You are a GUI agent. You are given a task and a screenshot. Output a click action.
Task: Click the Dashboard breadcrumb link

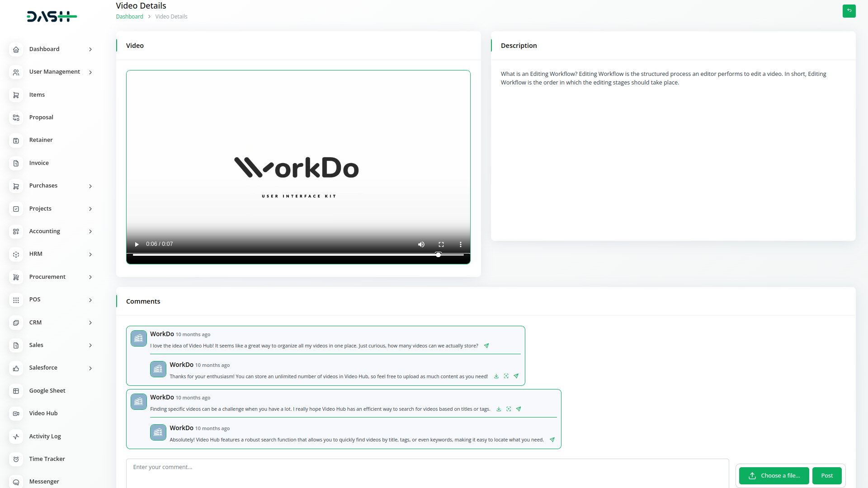pyautogui.click(x=129, y=17)
